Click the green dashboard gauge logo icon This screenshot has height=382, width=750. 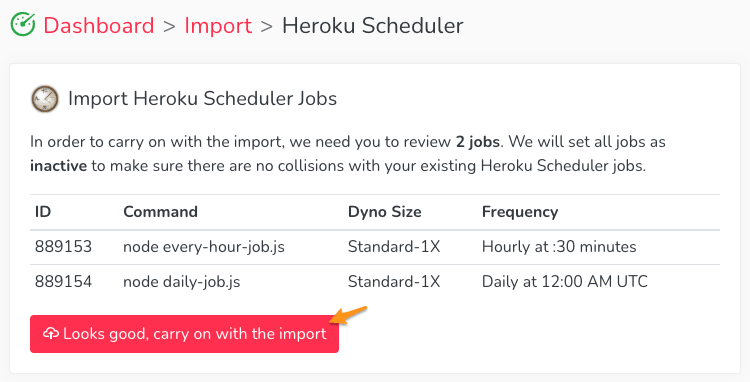(x=23, y=24)
